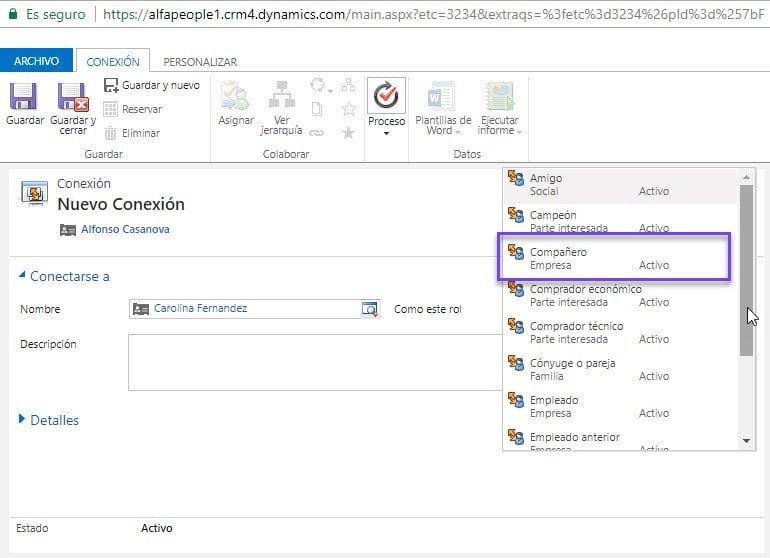The image size is (770, 558).
Task: Select Cónyuge o pareja role
Action: (620, 369)
